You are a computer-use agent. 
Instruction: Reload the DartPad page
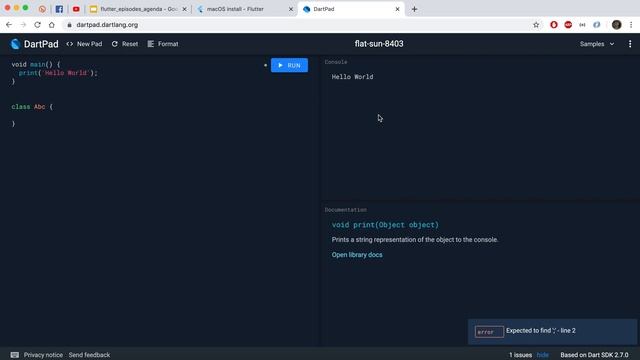(x=37, y=25)
